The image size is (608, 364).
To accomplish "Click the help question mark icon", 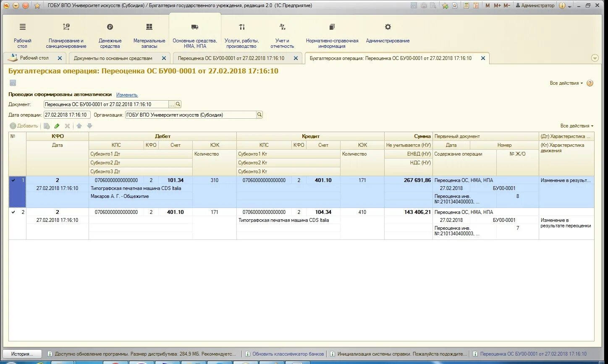I will pos(590,83).
